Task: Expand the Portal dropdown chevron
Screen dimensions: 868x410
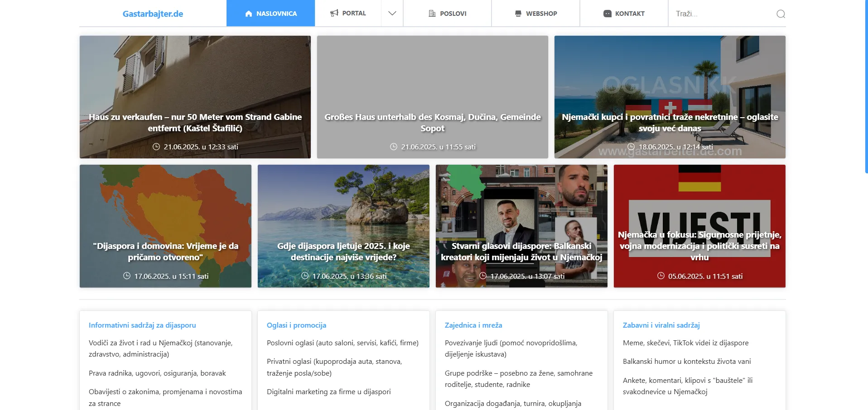Action: click(x=392, y=13)
